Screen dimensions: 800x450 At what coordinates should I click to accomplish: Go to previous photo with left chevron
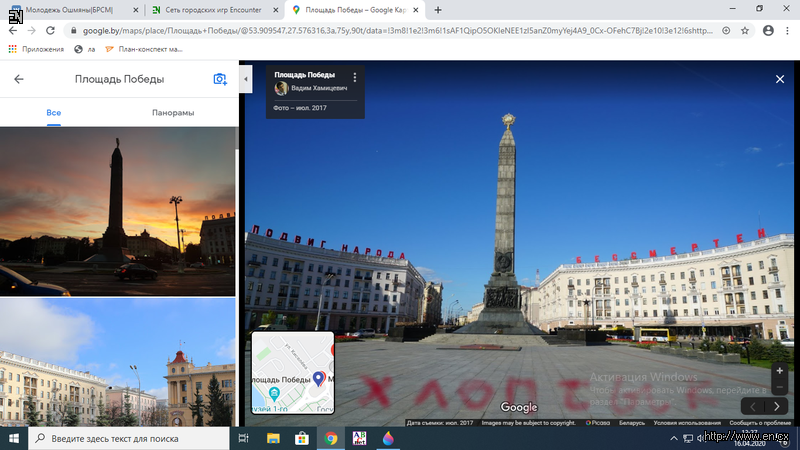(x=755, y=406)
